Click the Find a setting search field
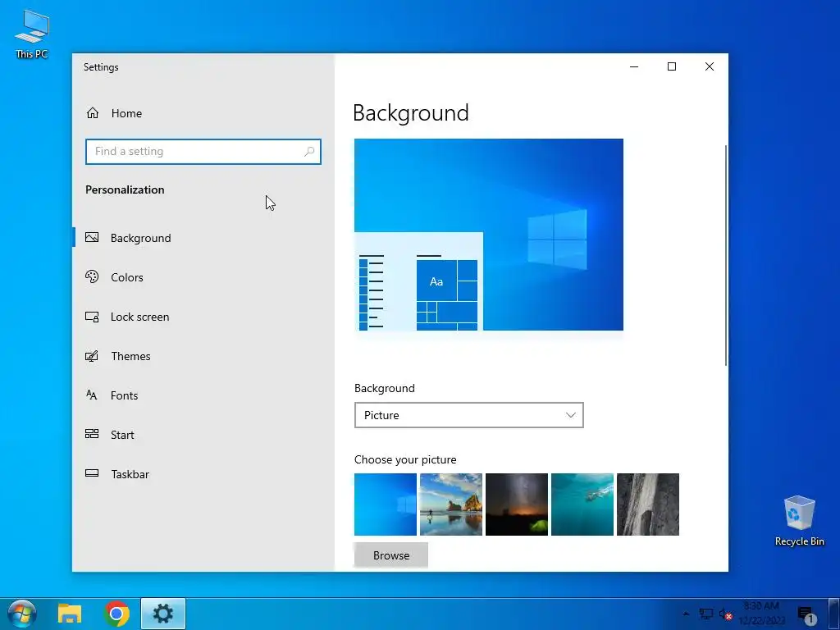The height and width of the screenshot is (630, 840). click(x=203, y=152)
